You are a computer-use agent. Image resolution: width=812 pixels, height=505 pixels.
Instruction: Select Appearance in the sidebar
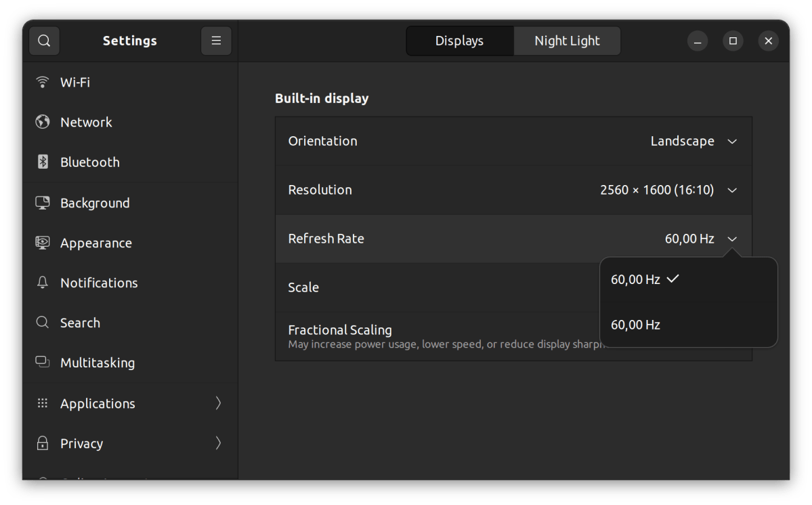click(x=130, y=243)
